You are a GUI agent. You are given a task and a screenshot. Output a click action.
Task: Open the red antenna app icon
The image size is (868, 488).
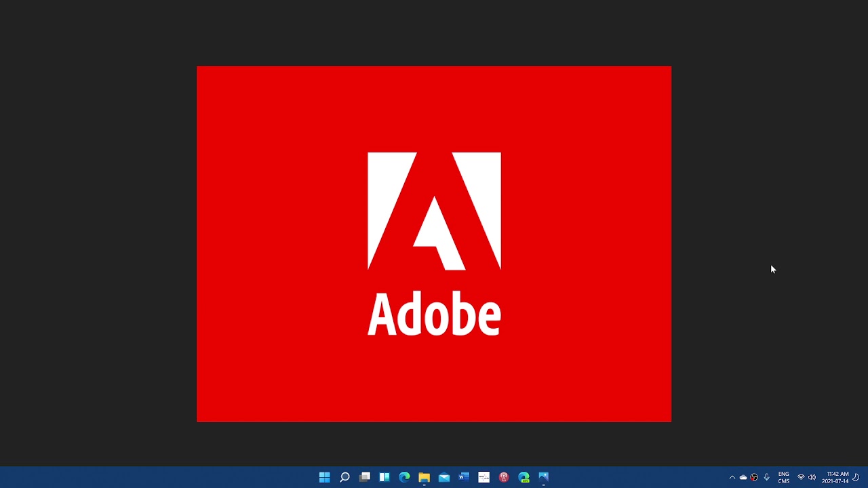click(504, 477)
